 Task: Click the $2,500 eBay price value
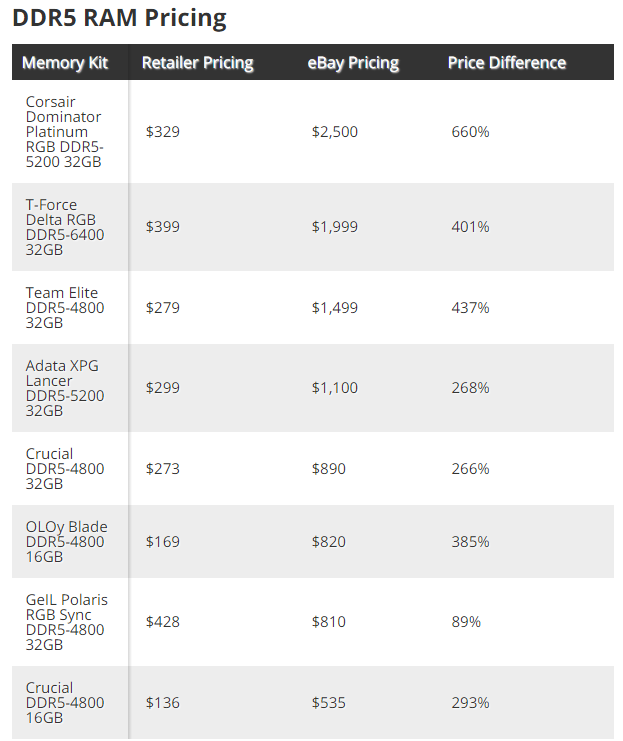pos(334,132)
